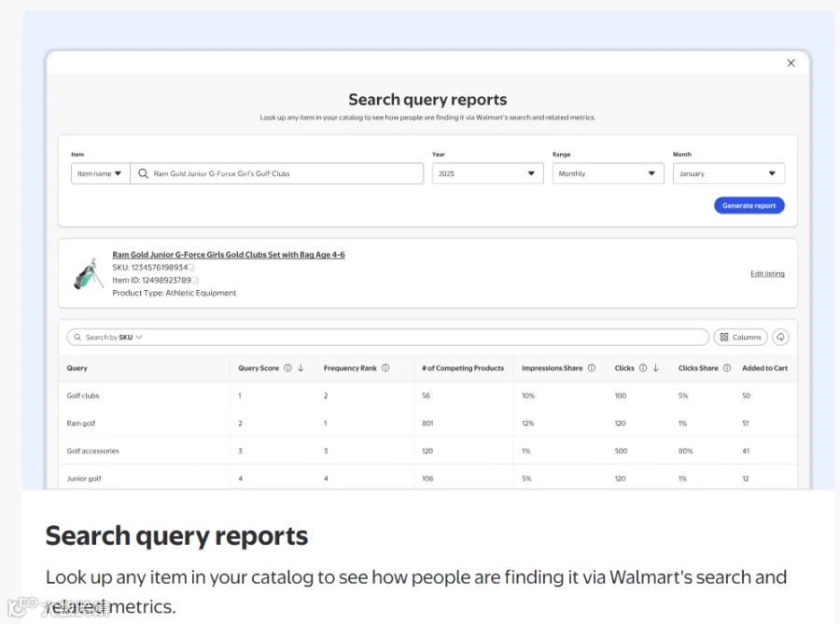Viewport: 840px width, 624px height.
Task: Sort by Query Score arrow
Action: 301,368
